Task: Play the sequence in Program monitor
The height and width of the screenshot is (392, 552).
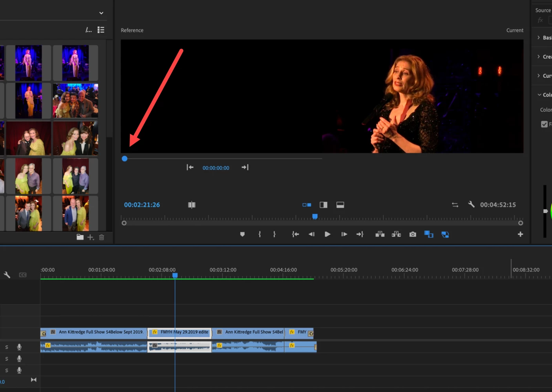Action: (x=327, y=234)
